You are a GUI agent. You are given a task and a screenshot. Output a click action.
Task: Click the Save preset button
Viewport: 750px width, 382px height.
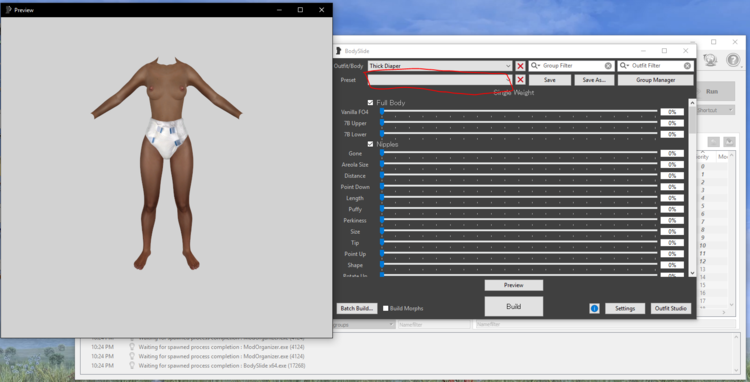click(x=550, y=80)
